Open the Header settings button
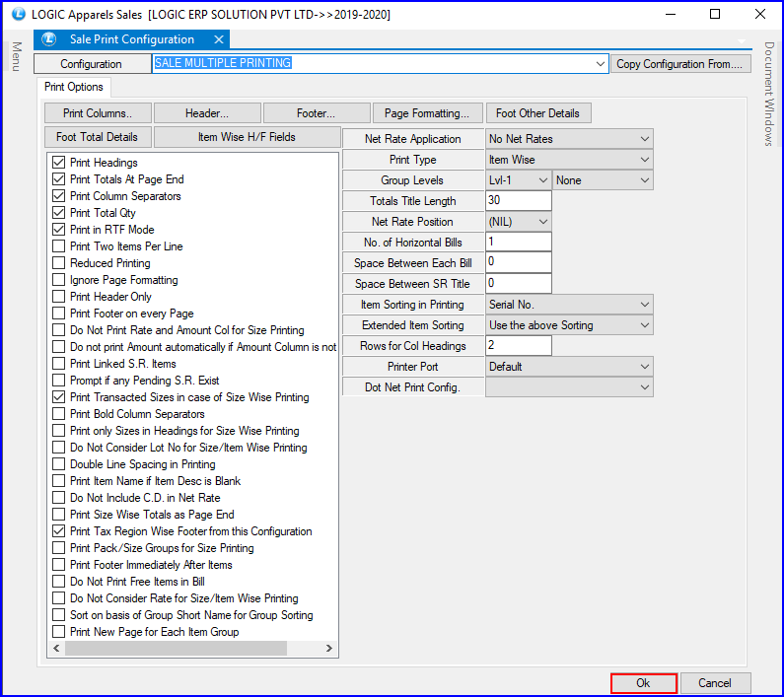The width and height of the screenshot is (784, 697). tap(207, 113)
